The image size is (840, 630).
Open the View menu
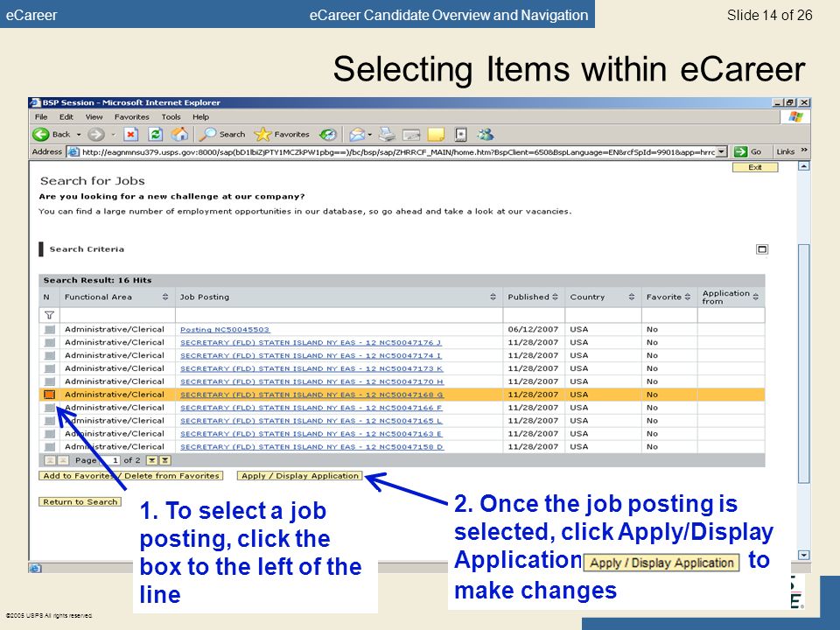point(94,116)
